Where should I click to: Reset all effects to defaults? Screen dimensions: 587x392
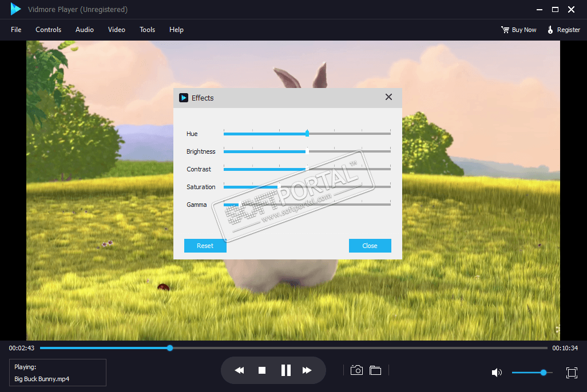[x=205, y=246]
